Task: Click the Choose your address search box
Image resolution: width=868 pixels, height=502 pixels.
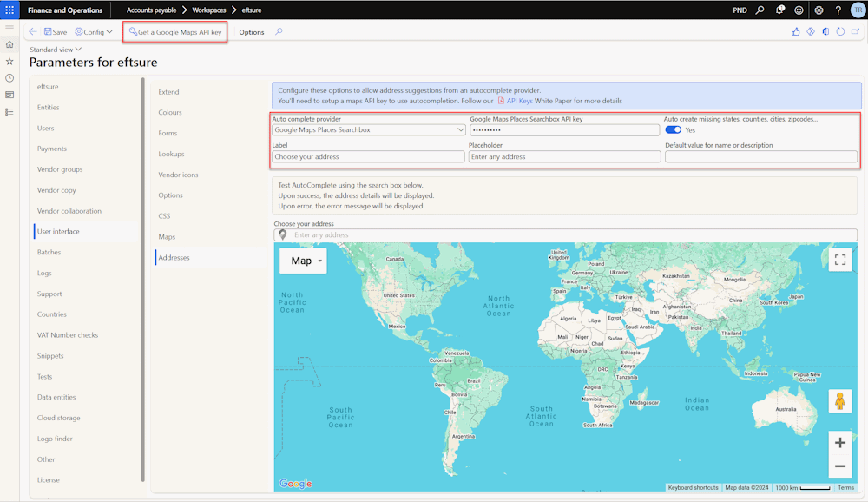Action: 565,234
